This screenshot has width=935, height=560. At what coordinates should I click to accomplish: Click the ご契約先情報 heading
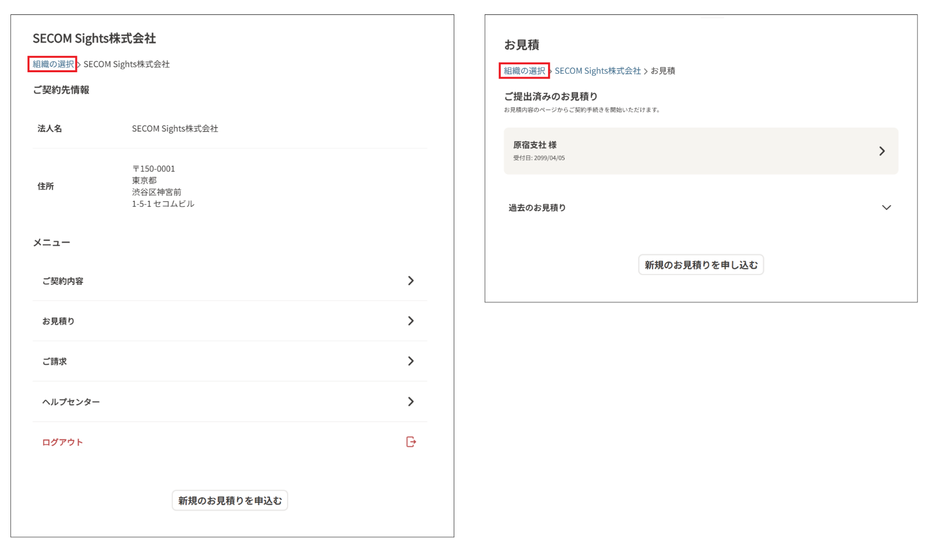(61, 90)
